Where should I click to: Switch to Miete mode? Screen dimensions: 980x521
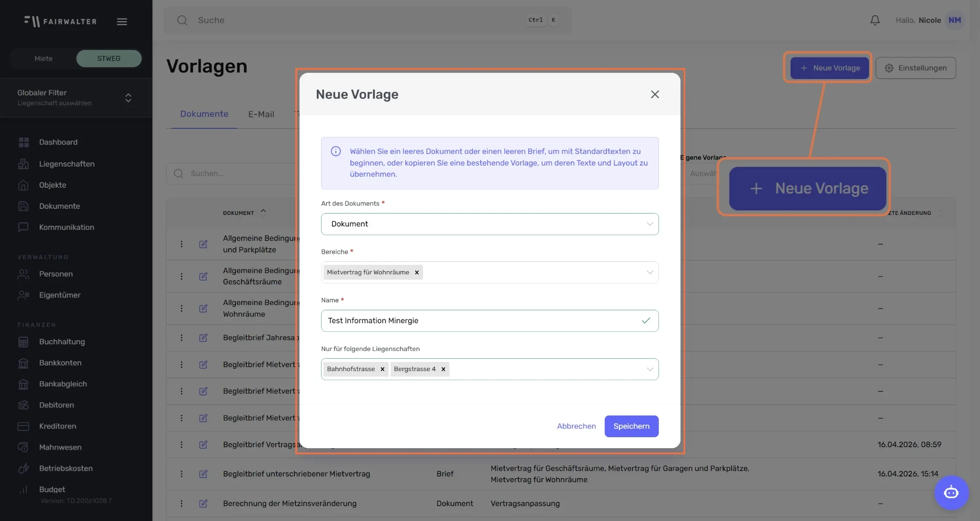tap(44, 58)
